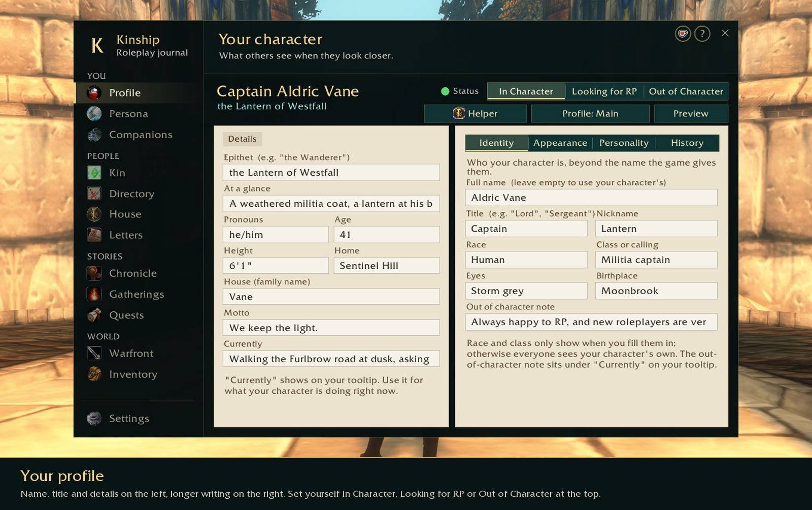The width and height of the screenshot is (812, 510).
Task: Edit the Class or calling field
Action: (656, 260)
